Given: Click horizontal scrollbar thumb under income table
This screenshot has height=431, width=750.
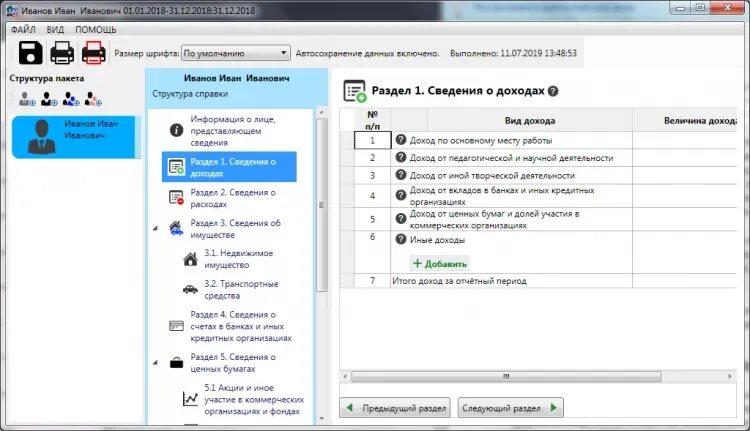Looking at the screenshot, I should point(506,376).
